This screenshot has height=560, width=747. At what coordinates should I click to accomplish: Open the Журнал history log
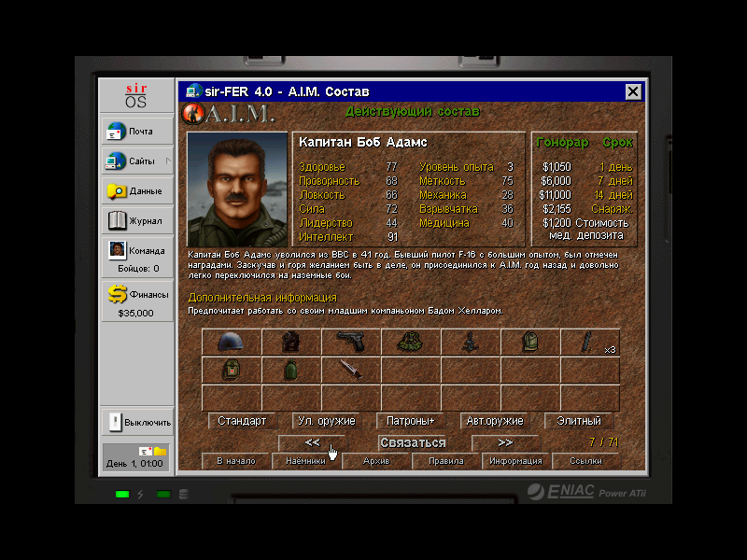coord(137,221)
